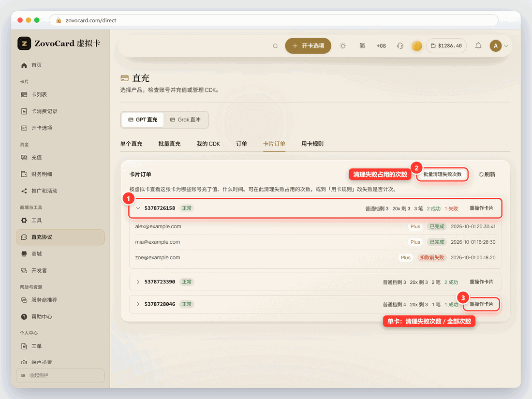This screenshot has height=399, width=532.
Task: Click 重操作卡片 for card 5378726158
Action: coord(481,208)
